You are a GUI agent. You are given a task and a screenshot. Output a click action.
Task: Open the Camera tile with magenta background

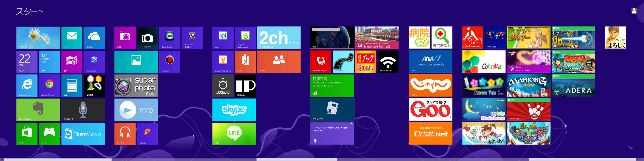coord(125,38)
